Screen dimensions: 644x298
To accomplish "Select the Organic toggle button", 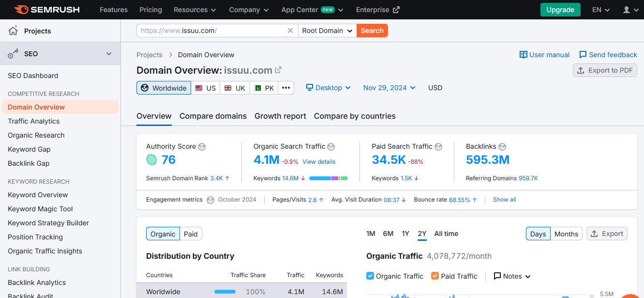I will pyautogui.click(x=163, y=234).
